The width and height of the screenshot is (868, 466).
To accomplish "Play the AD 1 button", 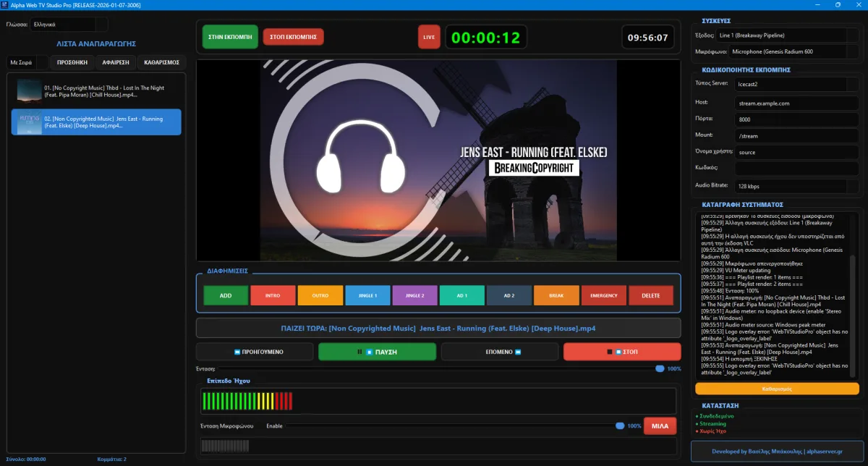I will click(461, 295).
